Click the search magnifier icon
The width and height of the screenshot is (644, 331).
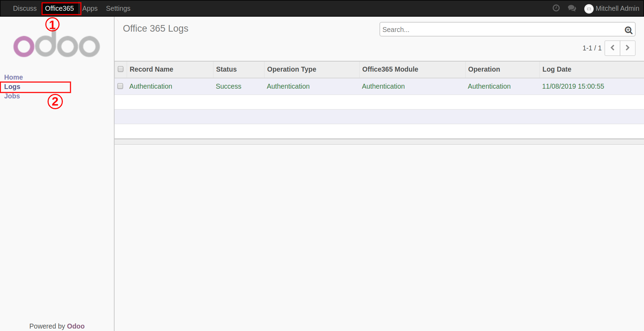(x=628, y=30)
